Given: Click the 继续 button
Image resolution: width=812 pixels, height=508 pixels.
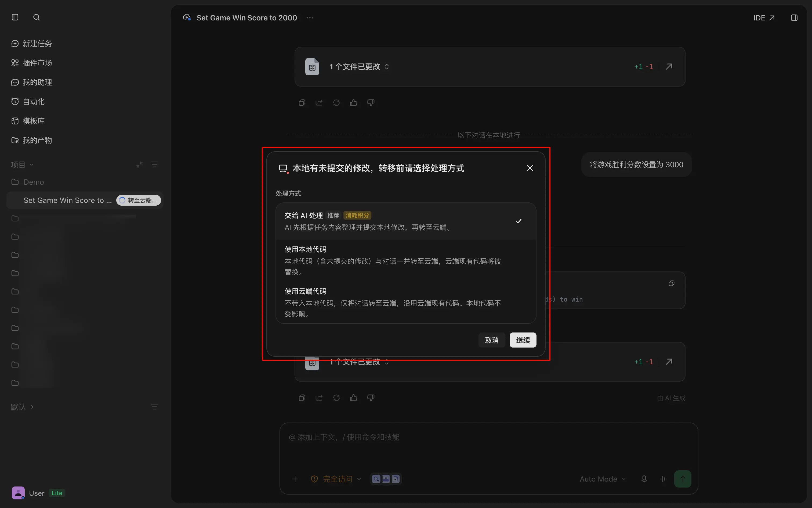Looking at the screenshot, I should 523,340.
